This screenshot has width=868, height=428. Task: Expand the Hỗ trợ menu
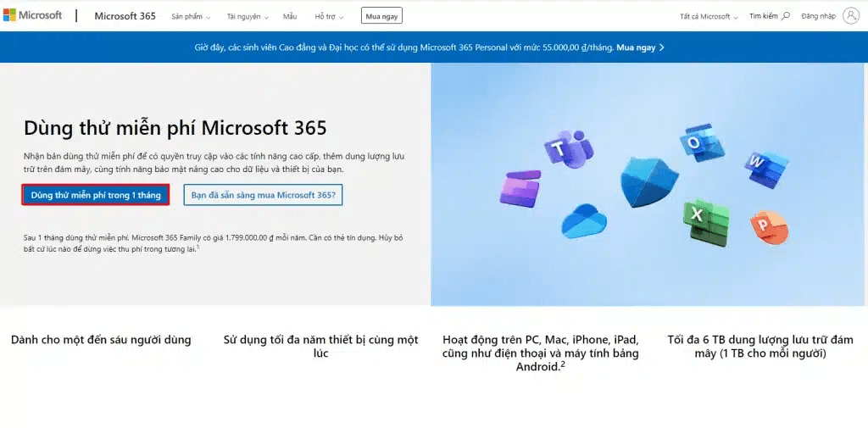coord(329,17)
